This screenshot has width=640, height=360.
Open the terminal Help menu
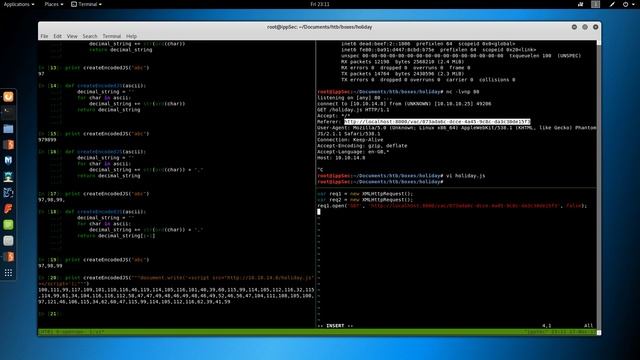(x=131, y=36)
